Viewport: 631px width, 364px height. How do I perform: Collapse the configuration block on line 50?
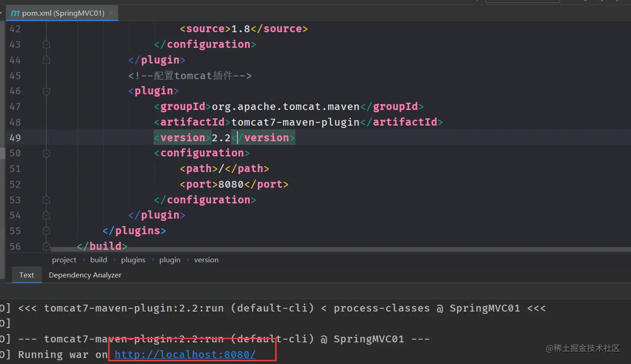point(46,153)
